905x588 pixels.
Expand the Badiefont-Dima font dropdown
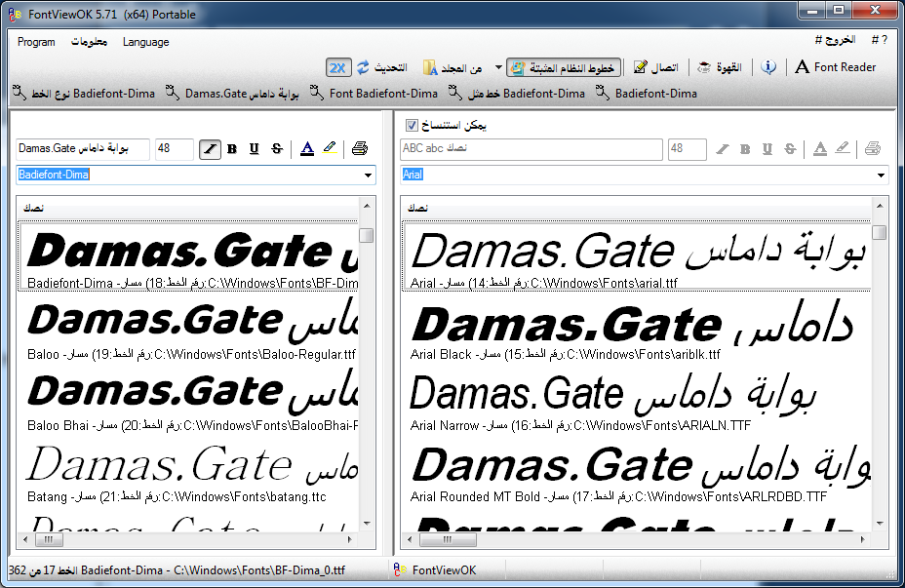[369, 175]
